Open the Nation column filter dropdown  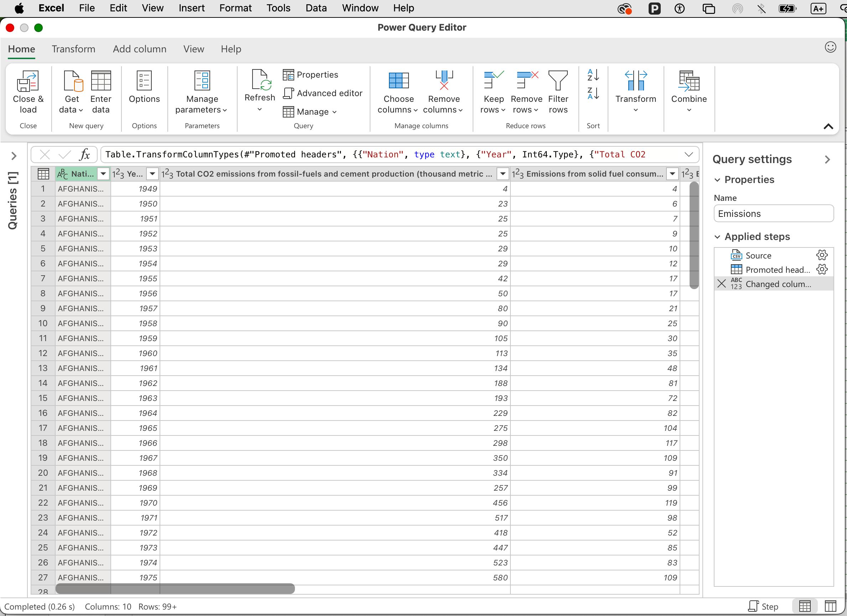tap(103, 174)
